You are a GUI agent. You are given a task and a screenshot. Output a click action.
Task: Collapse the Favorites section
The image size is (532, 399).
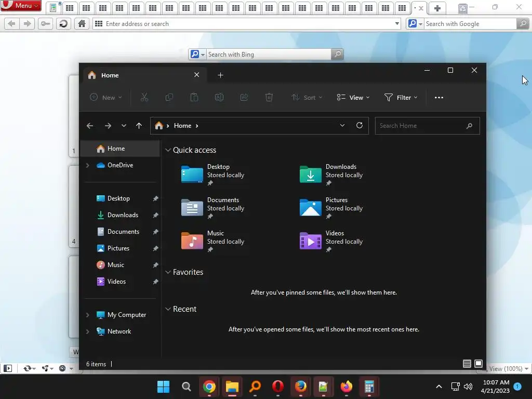coord(168,272)
